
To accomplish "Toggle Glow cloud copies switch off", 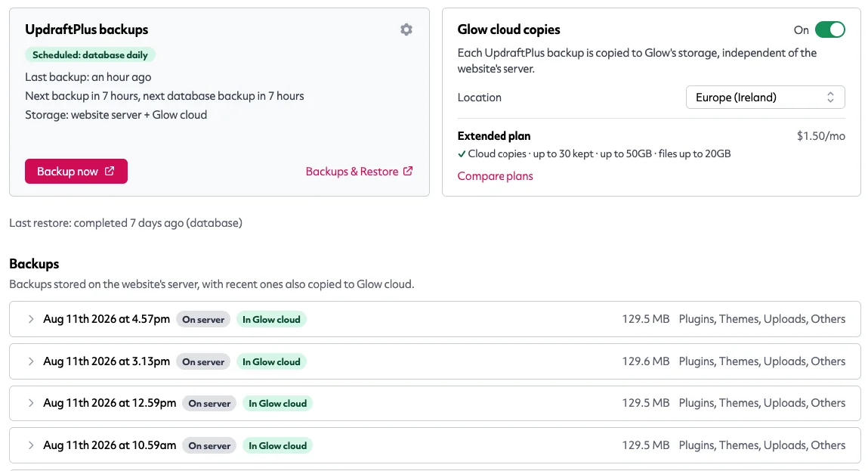I will [829, 30].
